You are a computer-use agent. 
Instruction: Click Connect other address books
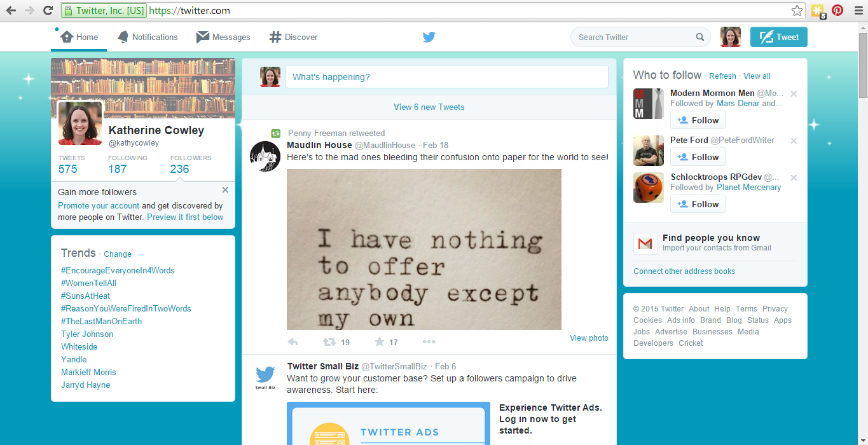tap(684, 271)
